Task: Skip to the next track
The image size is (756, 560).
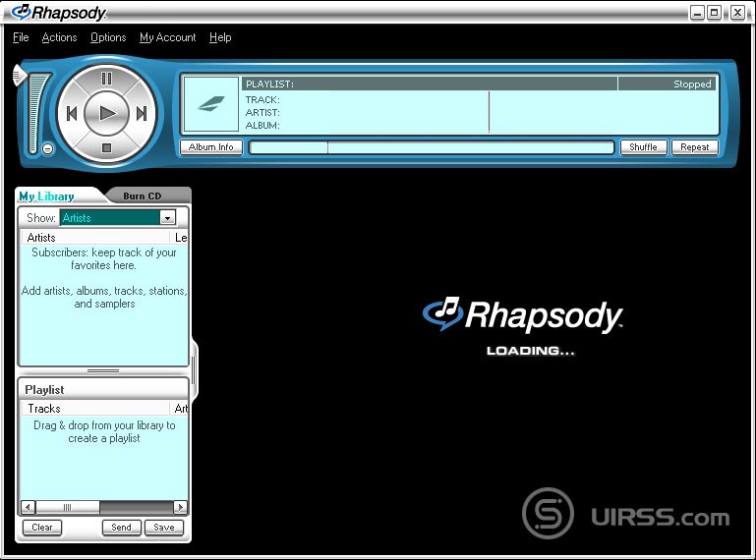Action: click(142, 114)
